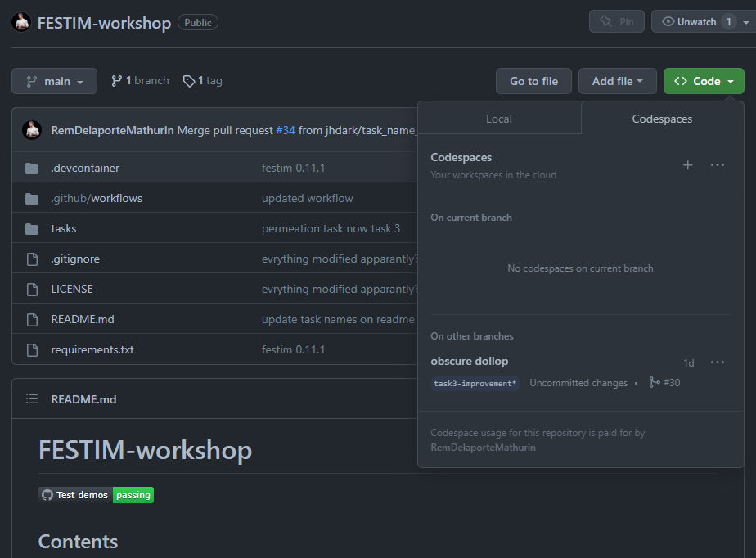756x558 pixels.
Task: Click the Unwatch button
Action: [x=697, y=22]
